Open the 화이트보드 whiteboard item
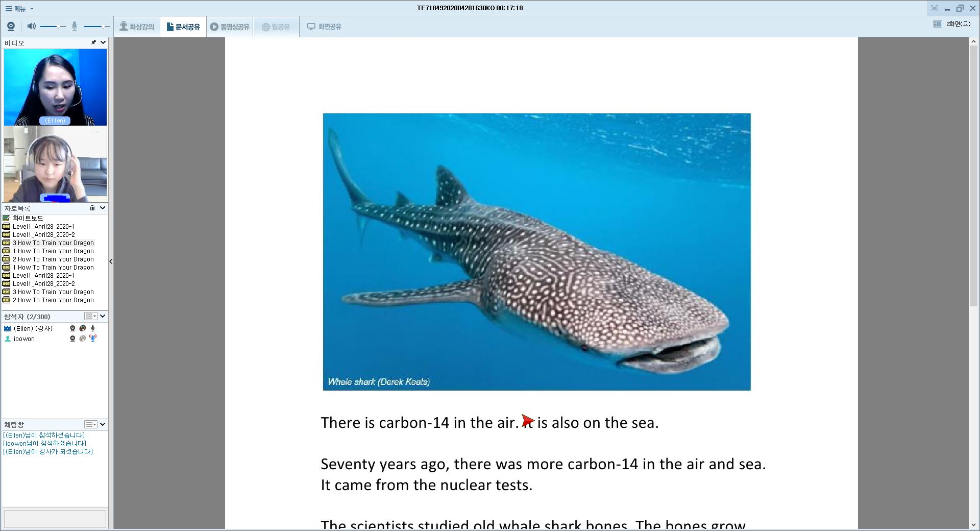This screenshot has height=531, width=980. [28, 218]
